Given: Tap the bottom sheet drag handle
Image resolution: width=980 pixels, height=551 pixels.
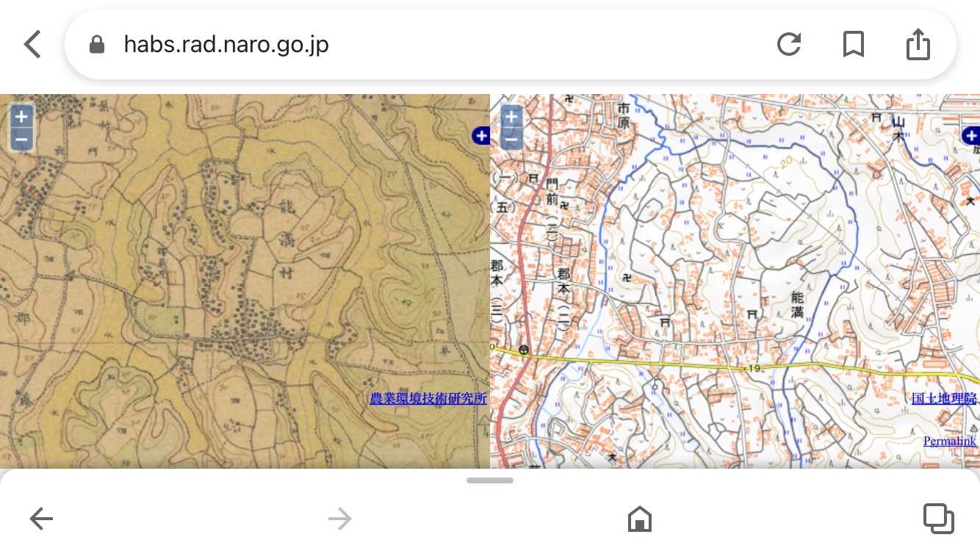Looking at the screenshot, I should click(x=490, y=480).
